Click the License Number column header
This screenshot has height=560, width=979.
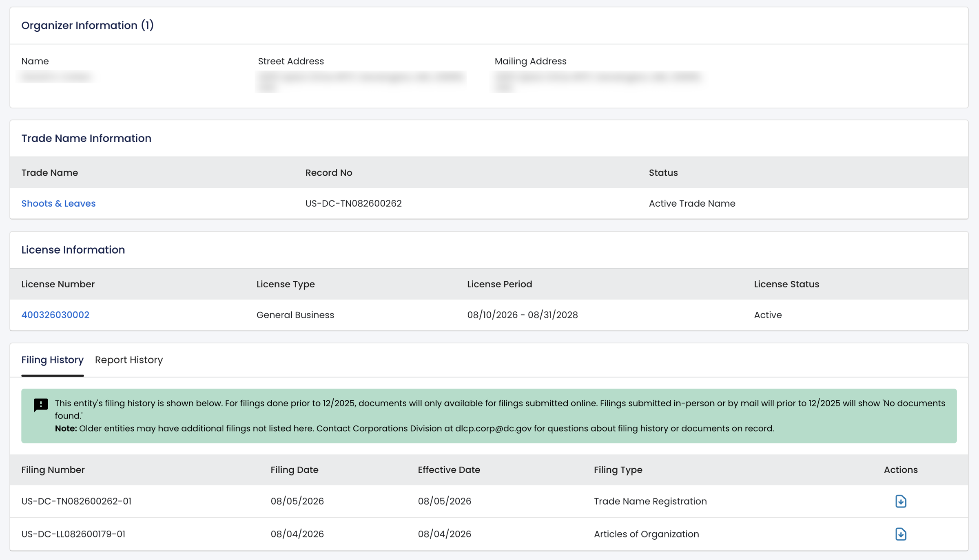[58, 284]
